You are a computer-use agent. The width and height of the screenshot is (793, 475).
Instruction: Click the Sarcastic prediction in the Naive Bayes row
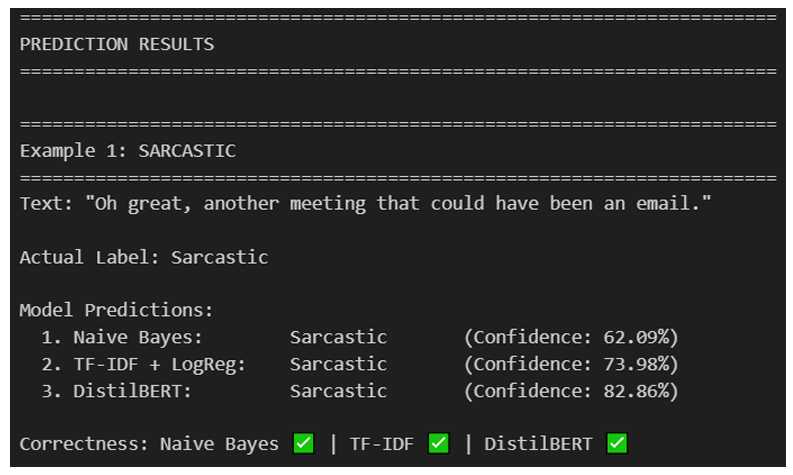coord(338,337)
